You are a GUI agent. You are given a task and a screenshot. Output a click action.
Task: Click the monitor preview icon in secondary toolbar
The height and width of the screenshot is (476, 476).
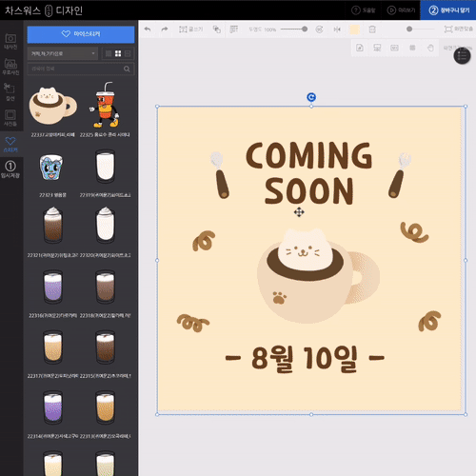pyautogui.click(x=377, y=48)
